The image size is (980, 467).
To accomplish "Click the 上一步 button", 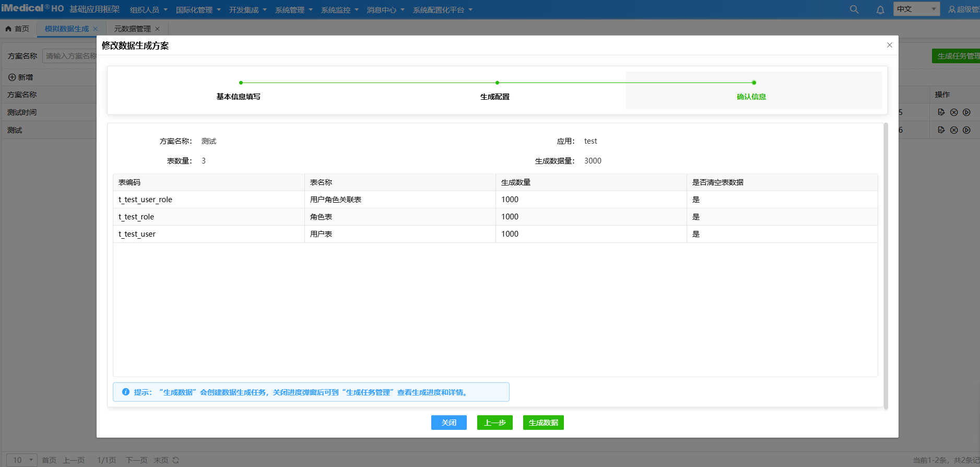I will [494, 423].
